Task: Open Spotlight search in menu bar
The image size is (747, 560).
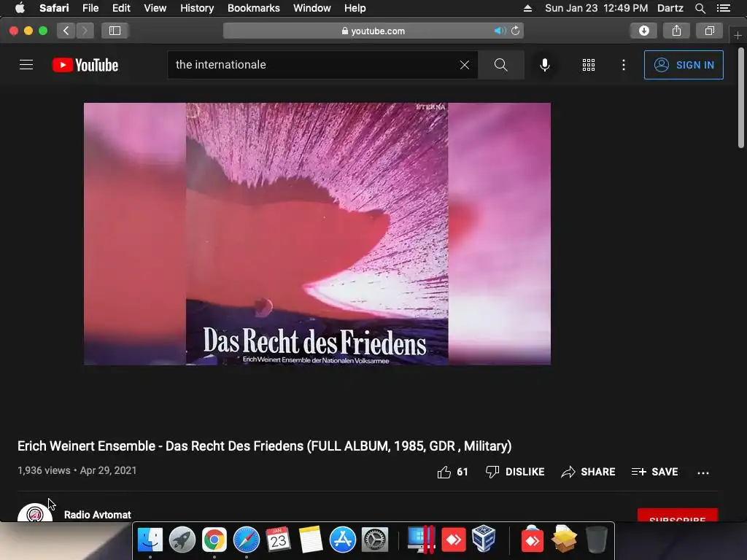Action: pyautogui.click(x=700, y=8)
